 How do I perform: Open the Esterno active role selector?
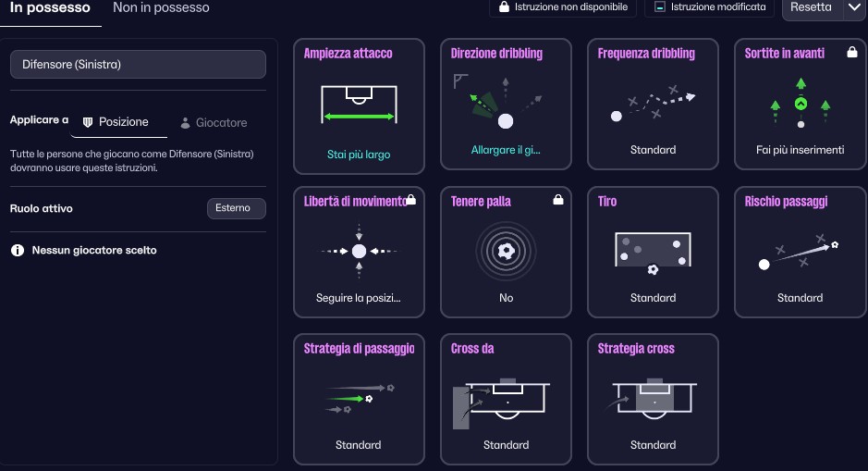click(x=236, y=208)
